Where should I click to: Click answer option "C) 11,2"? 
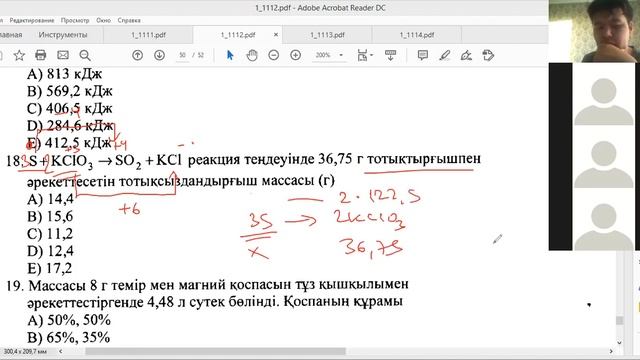(50, 234)
